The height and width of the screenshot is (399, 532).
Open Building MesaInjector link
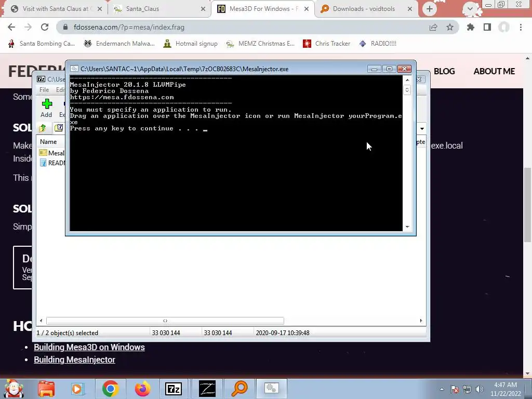pos(74,360)
